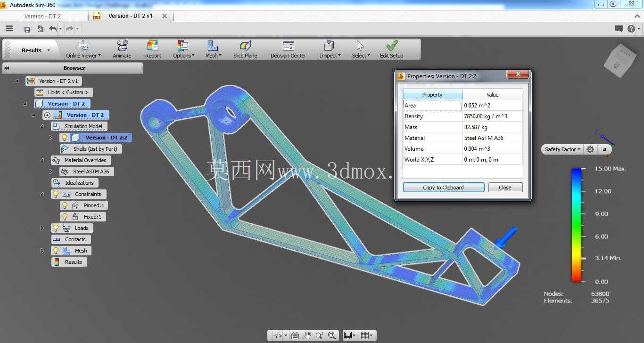Hide the Pinned:1 constraint via its bulb
This screenshot has height=343, width=644.
(x=65, y=205)
